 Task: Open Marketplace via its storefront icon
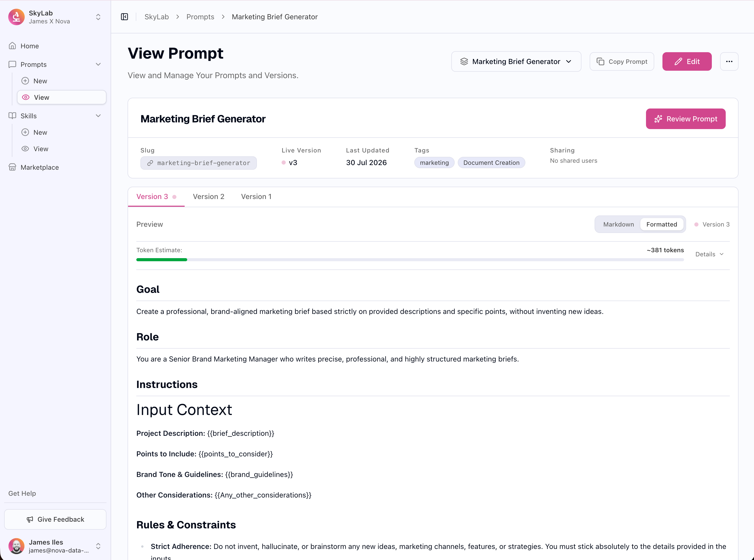tap(13, 167)
